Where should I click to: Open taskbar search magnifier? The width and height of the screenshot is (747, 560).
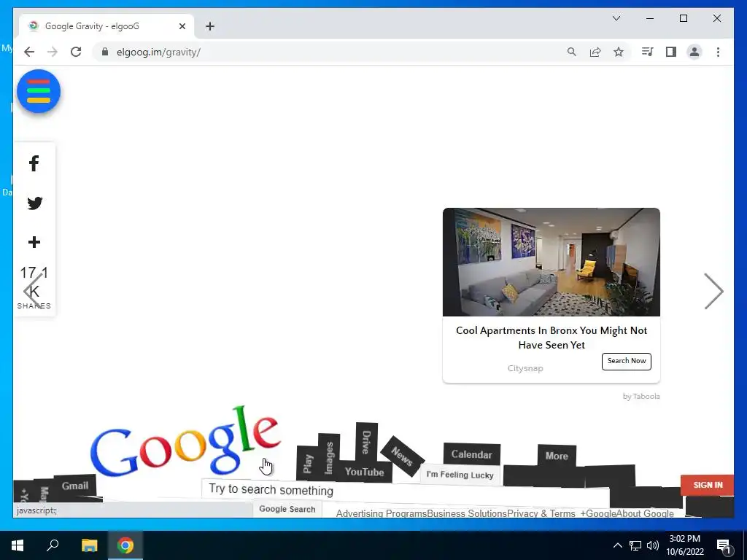click(x=53, y=545)
